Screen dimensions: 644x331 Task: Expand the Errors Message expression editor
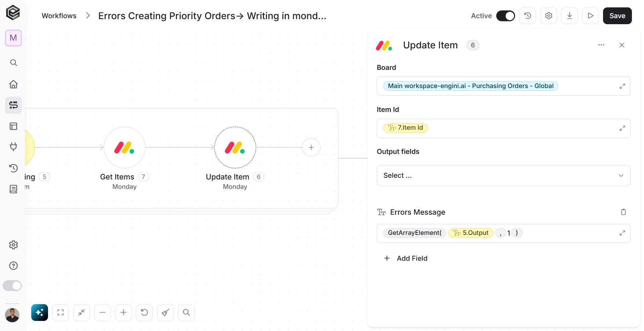click(x=622, y=233)
